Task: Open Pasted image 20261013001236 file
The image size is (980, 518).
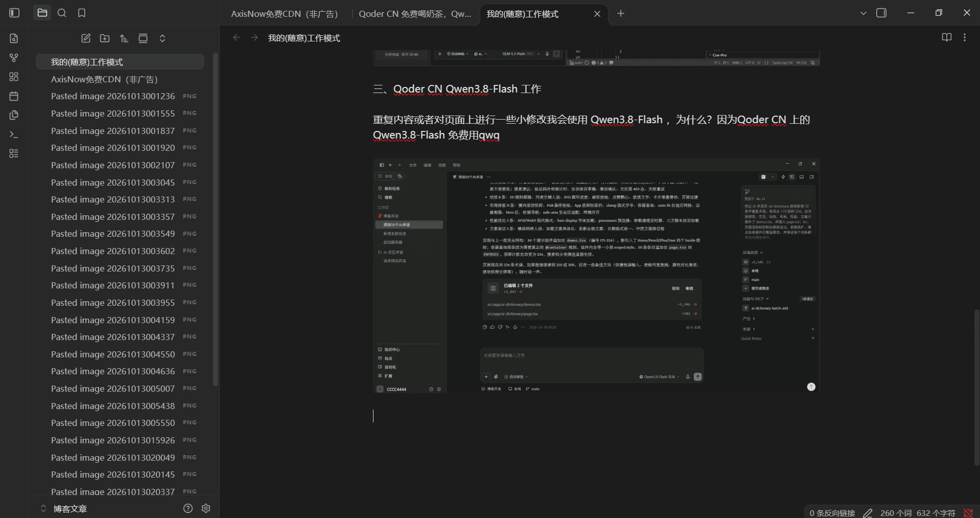Action: (120, 96)
